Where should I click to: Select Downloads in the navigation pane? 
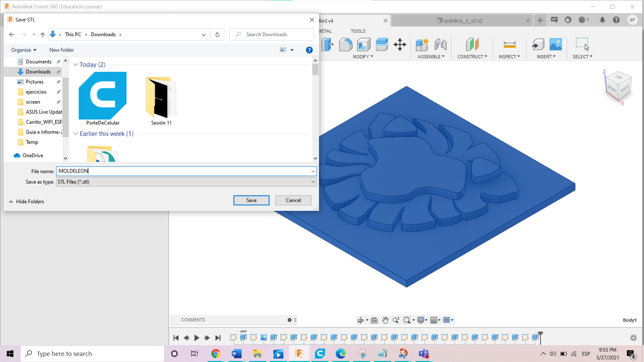(x=38, y=72)
